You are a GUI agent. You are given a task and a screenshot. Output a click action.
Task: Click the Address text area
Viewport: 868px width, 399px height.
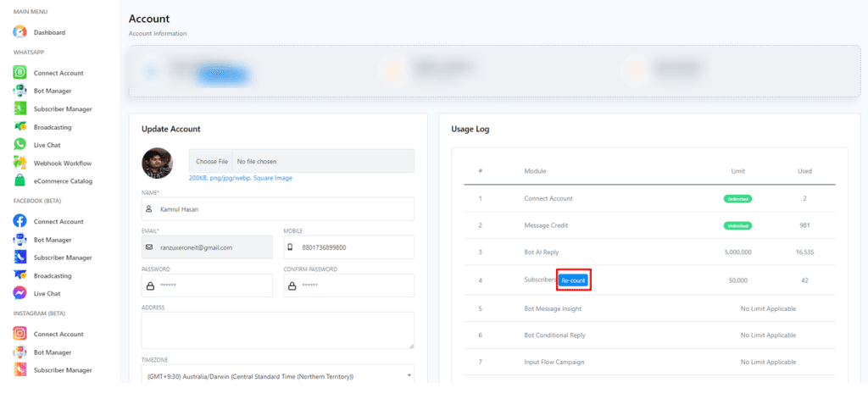click(x=277, y=330)
